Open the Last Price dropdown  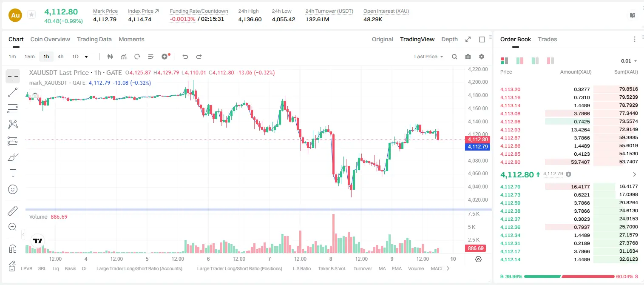pos(428,57)
